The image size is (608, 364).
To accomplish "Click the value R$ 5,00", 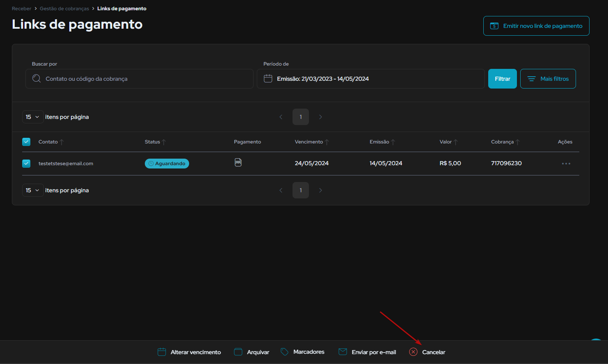I will pos(450,163).
